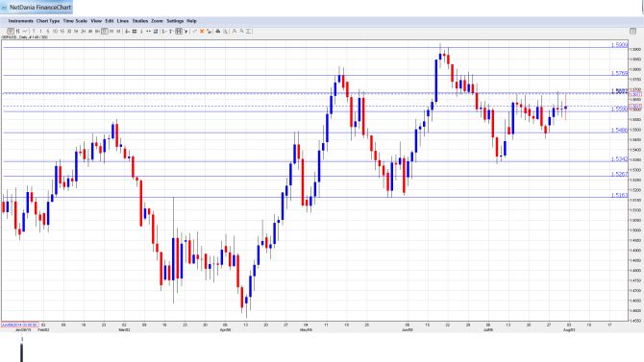Click the crosshair cursor tool icon
Image resolution: width=644 pixels, height=362 pixels.
127,31
